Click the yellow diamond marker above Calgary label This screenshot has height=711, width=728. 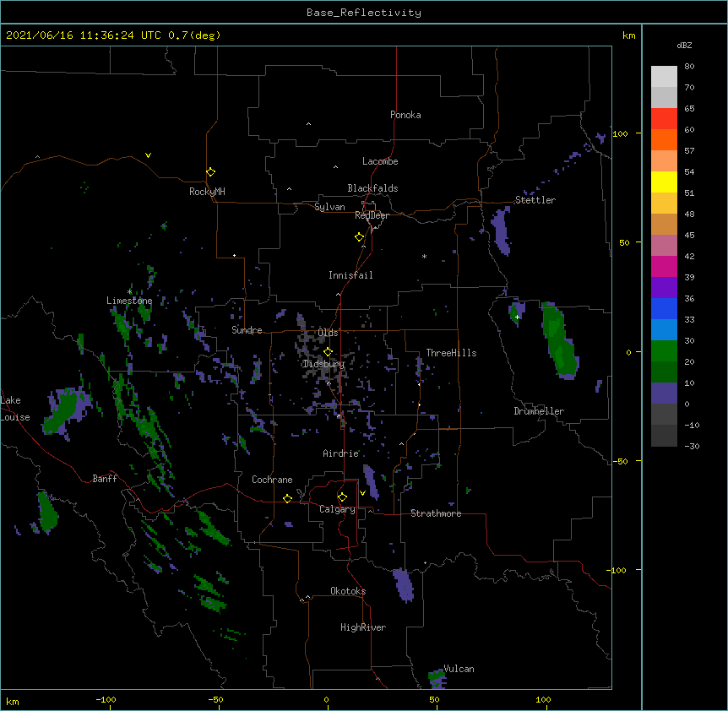(342, 497)
